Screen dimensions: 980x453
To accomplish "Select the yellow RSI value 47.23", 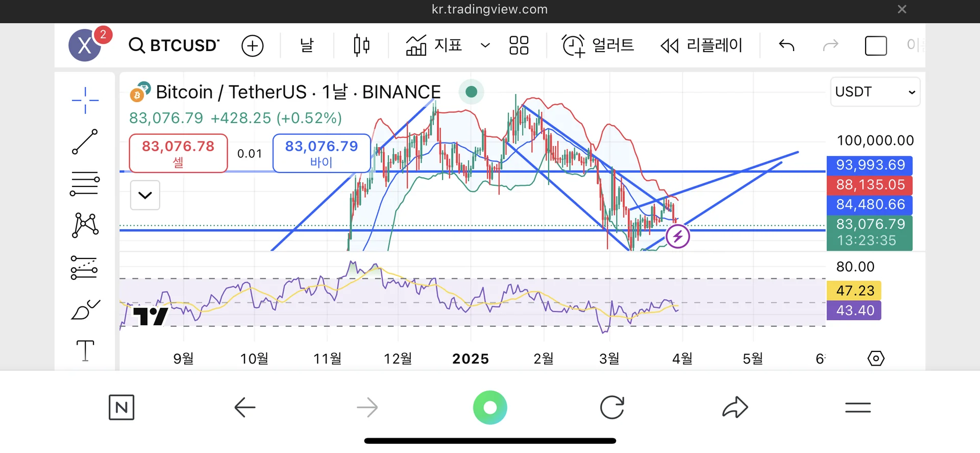I will (x=854, y=291).
